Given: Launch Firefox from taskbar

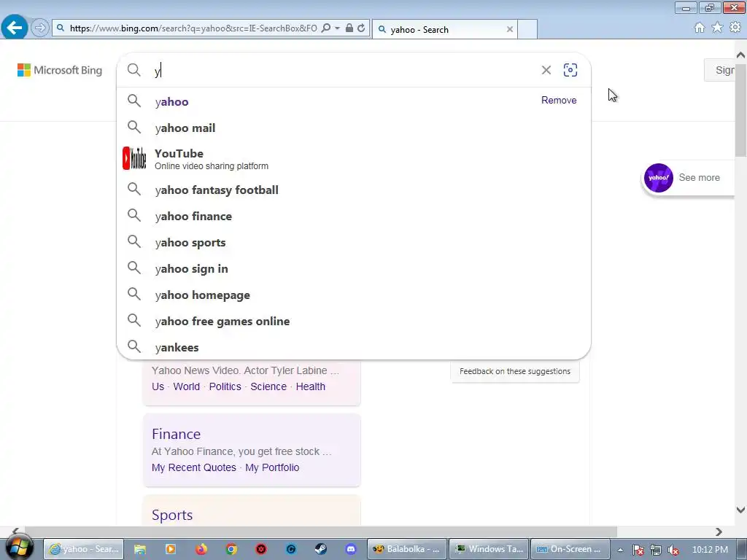Looking at the screenshot, I should click(201, 549).
